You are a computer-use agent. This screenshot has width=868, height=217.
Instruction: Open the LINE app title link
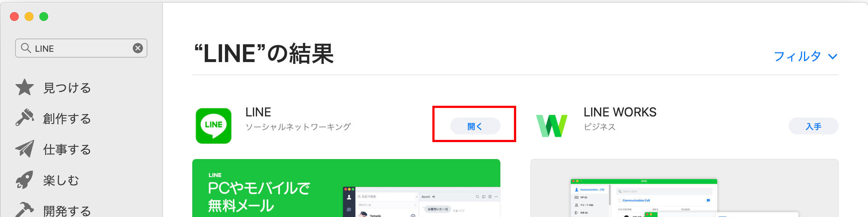[258, 112]
